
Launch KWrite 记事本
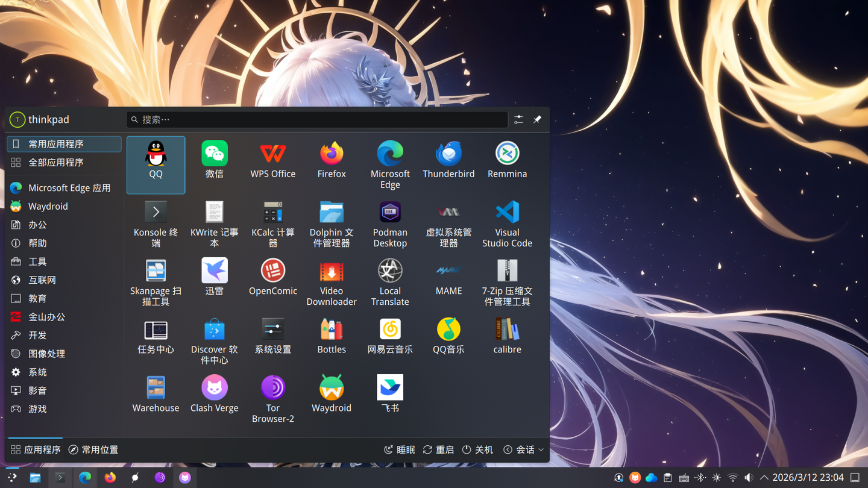pyautogui.click(x=214, y=224)
